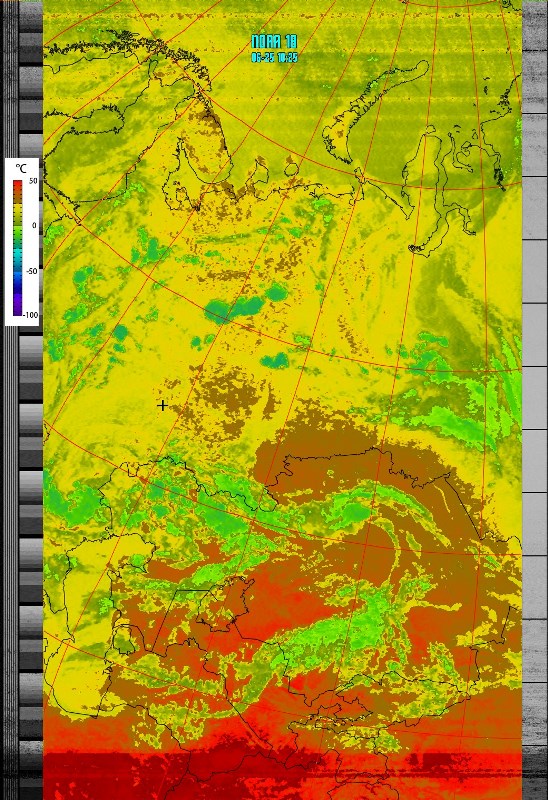Screen dimensions: 548x800
Task: Click the dark red band at image bottom
Action: (x=282, y=776)
